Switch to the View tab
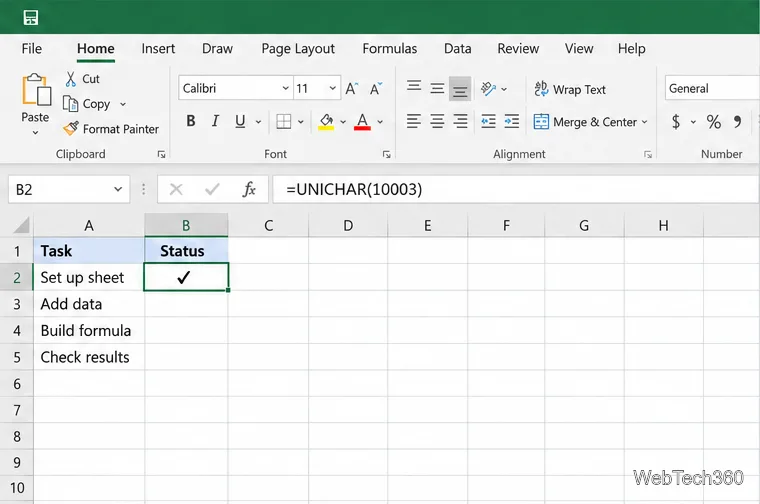This screenshot has width=760, height=504. (x=579, y=48)
